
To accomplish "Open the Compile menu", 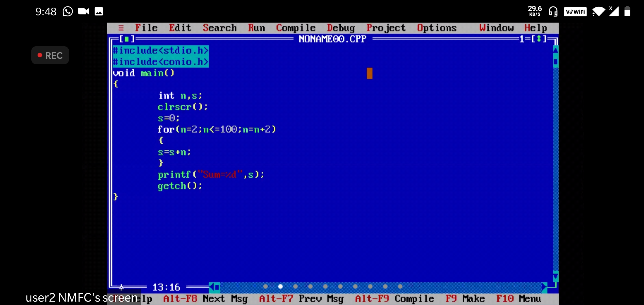I will click(295, 28).
